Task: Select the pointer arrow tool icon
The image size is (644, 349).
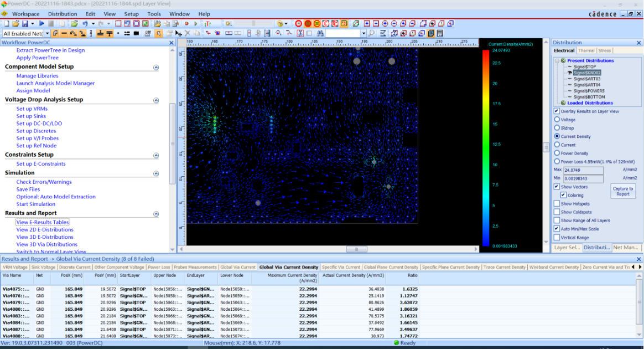Action: point(159,33)
